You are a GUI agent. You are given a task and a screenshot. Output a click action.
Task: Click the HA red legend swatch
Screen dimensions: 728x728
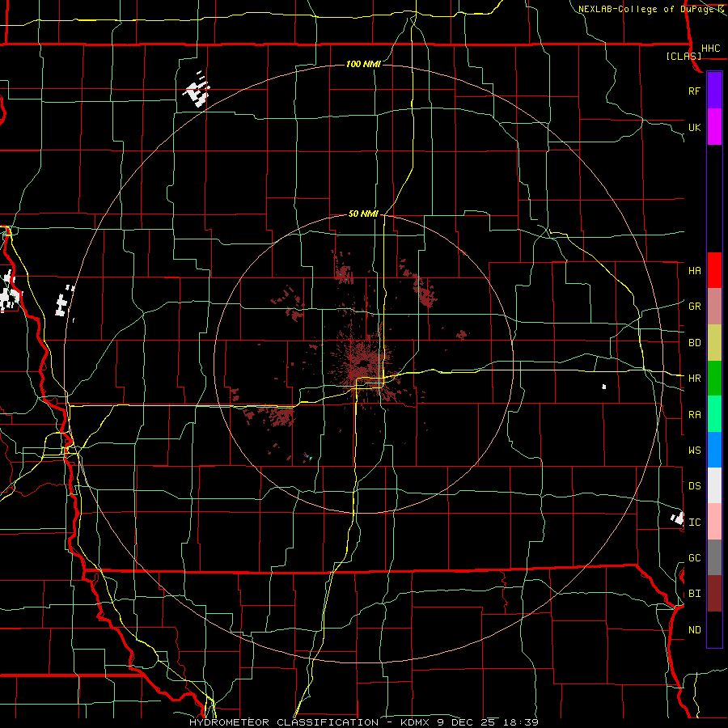(714, 270)
